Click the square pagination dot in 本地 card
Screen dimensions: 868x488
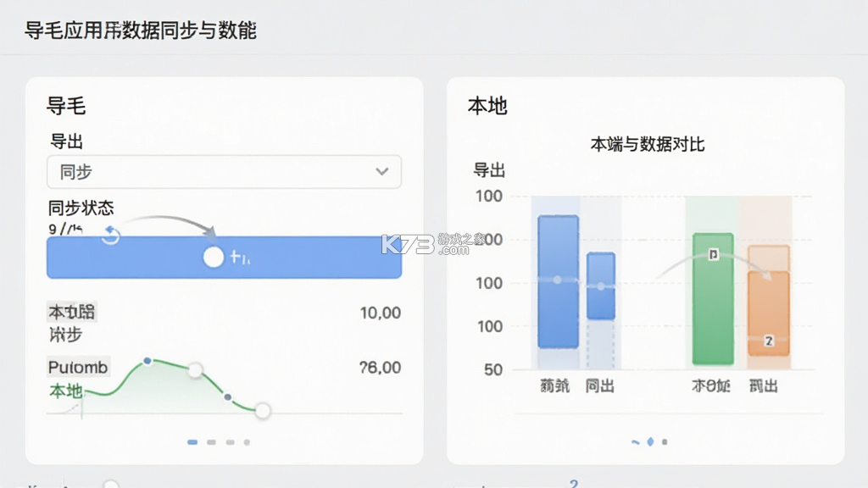pyautogui.click(x=665, y=441)
